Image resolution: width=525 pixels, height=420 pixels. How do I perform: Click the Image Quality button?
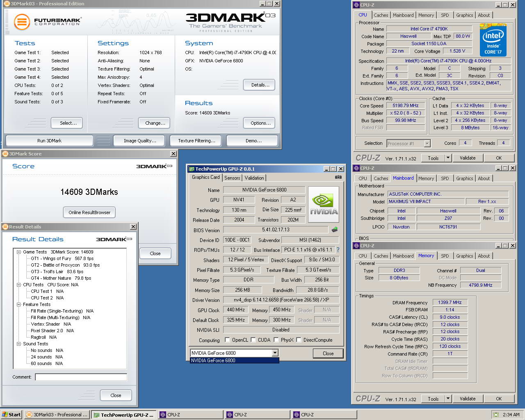click(140, 141)
